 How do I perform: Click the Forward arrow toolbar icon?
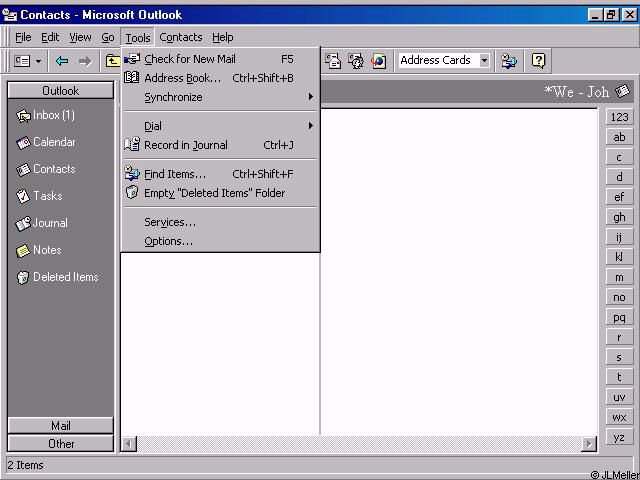[85, 61]
